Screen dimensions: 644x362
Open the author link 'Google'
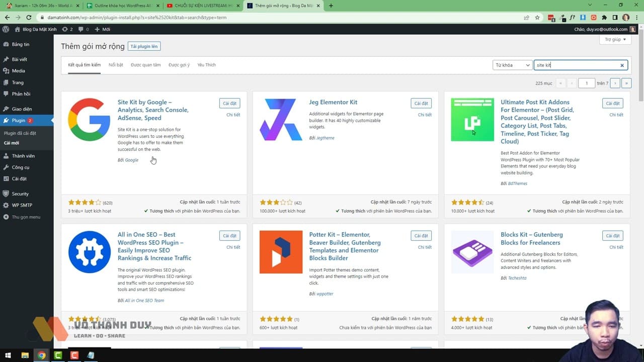(x=132, y=160)
